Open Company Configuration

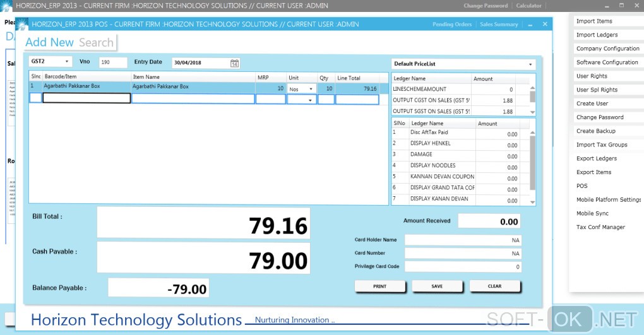[x=608, y=49]
